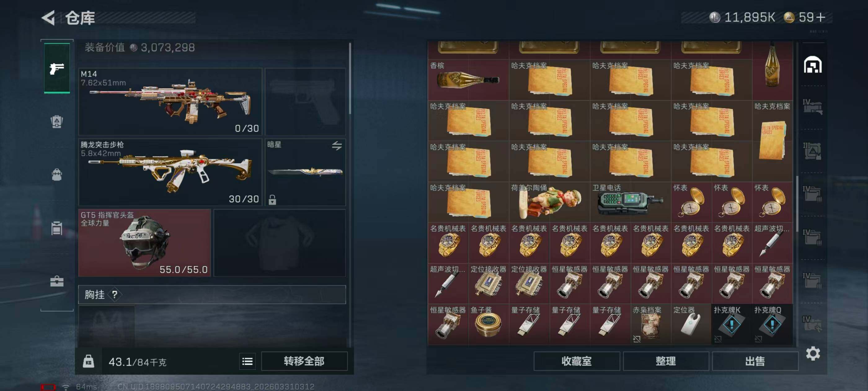The width and height of the screenshot is (868, 391).
Task: Toggle the lock icon under the 暗星 knife
Action: (272, 200)
